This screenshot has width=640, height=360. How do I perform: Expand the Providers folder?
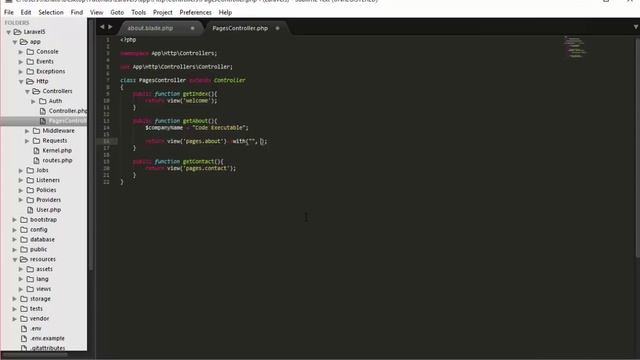[x=21, y=200]
